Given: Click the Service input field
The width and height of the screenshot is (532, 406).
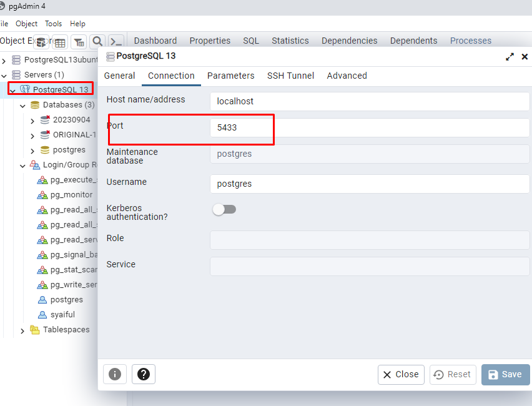Looking at the screenshot, I should point(370,266).
